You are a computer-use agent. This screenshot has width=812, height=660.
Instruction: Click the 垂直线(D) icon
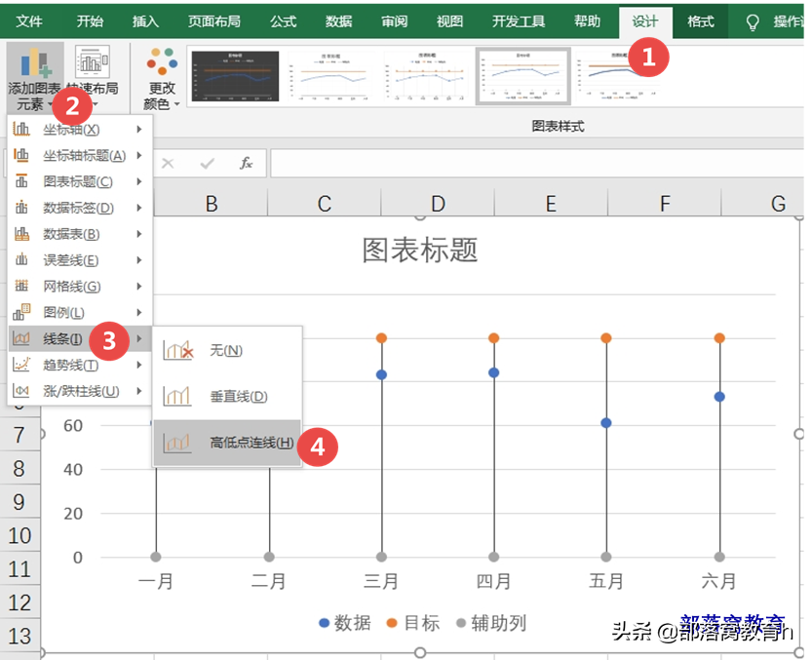pyautogui.click(x=177, y=397)
